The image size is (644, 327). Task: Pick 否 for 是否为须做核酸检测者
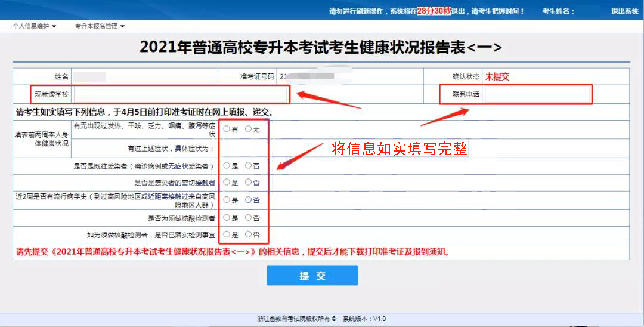pyautogui.click(x=249, y=218)
